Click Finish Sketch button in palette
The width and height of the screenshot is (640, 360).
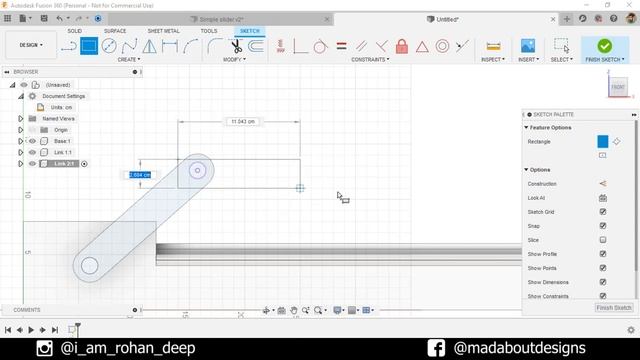tap(614, 308)
